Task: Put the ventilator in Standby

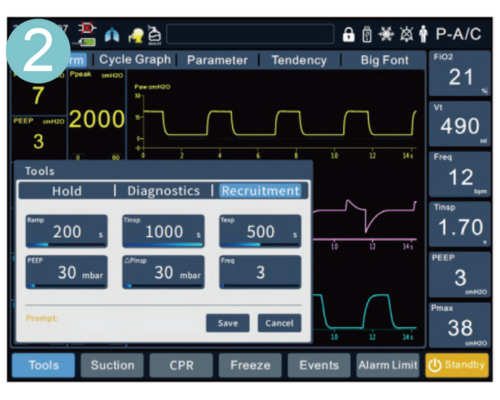Action: point(457,365)
